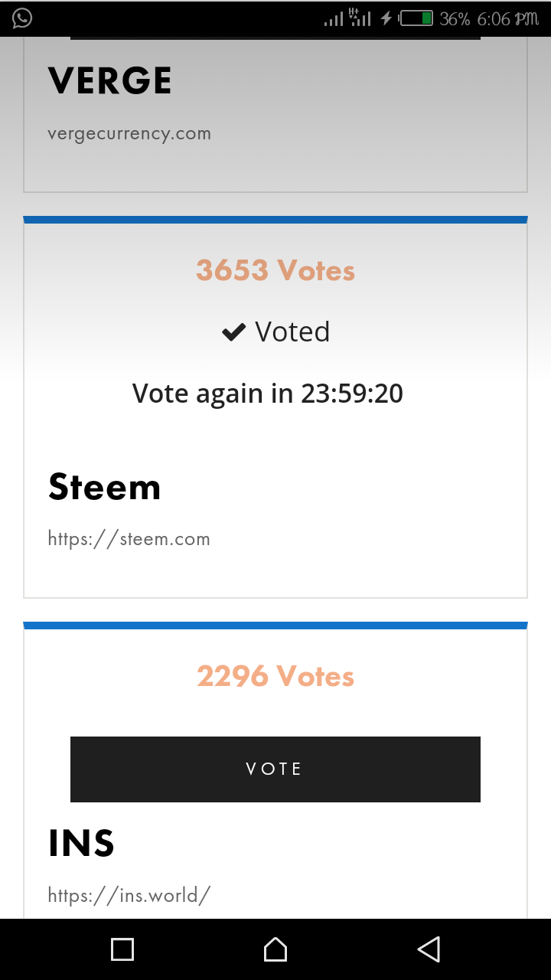Tap the WhatsApp notification icon
The height and width of the screenshot is (980, 551).
[22, 18]
